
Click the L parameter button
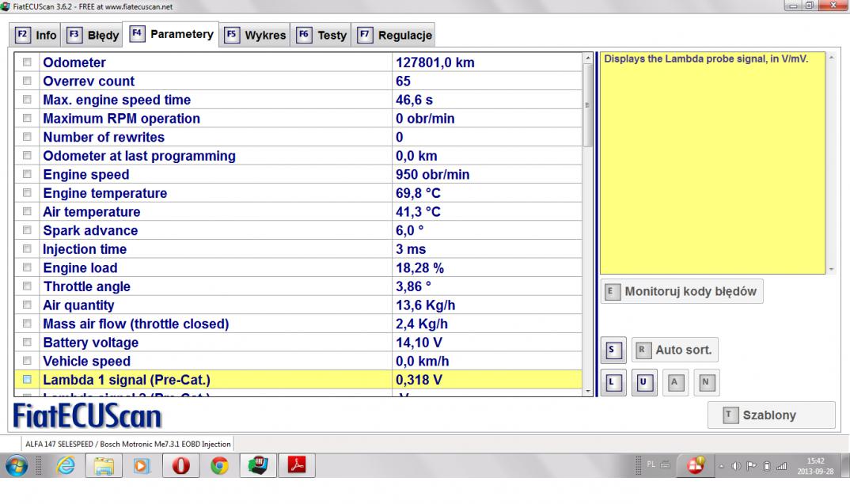[613, 383]
